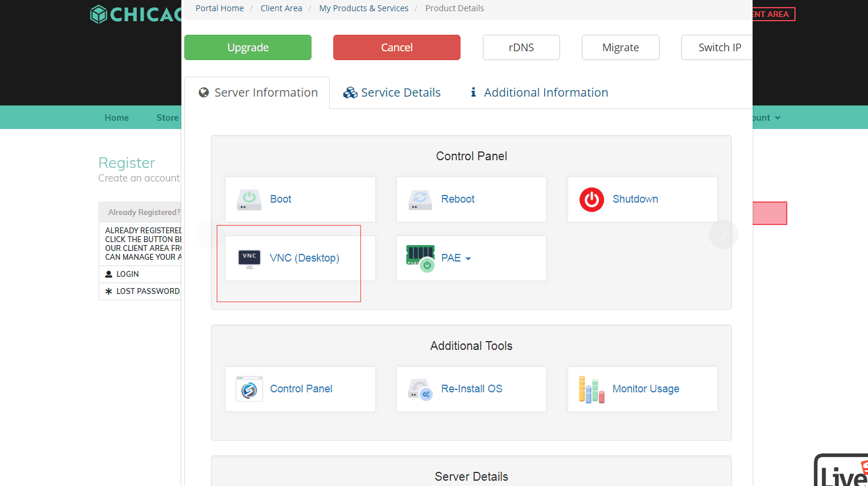Click the Switch IP button

click(717, 48)
